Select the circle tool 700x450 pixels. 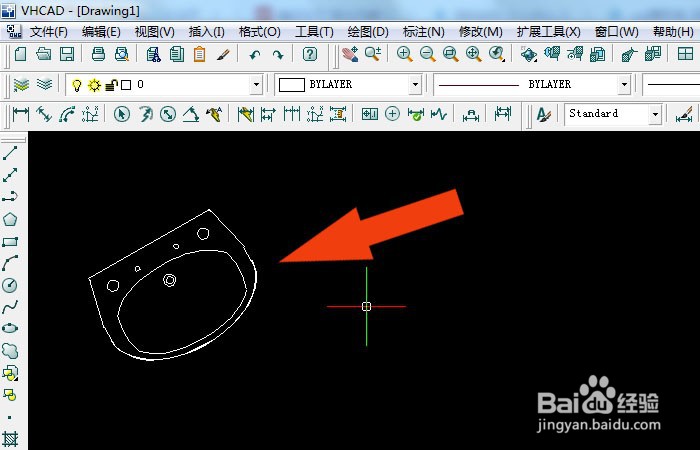click(x=10, y=285)
